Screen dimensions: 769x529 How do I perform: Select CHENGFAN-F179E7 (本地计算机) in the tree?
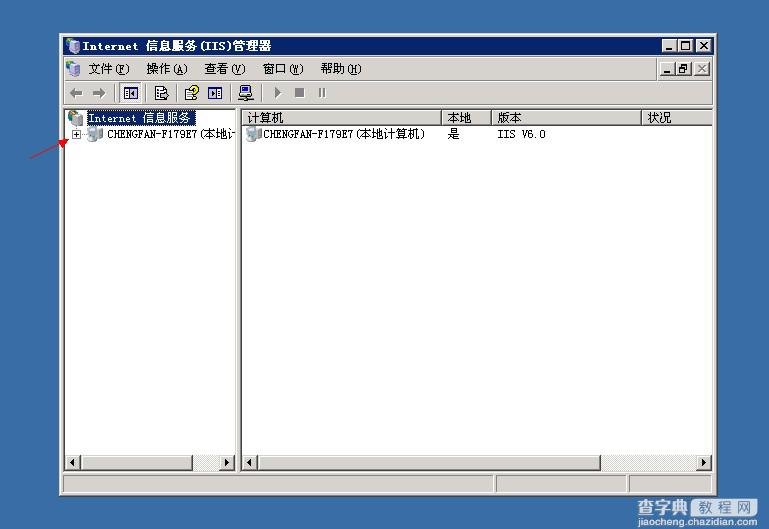tap(170, 134)
